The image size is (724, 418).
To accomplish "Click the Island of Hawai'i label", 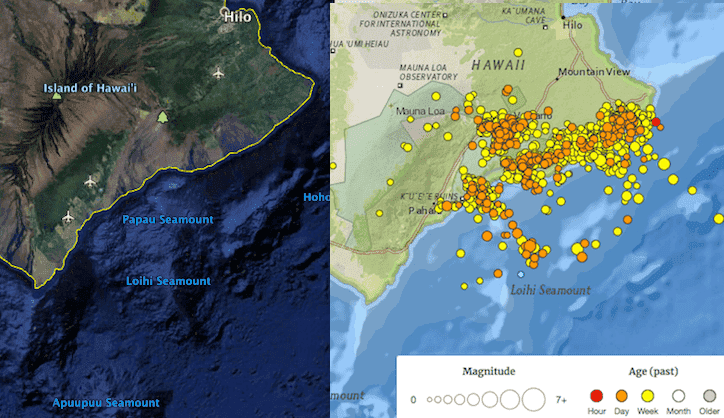I will point(90,88).
